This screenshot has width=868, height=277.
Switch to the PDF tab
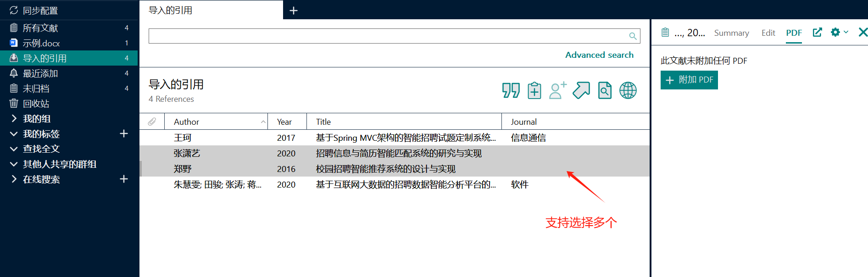[x=794, y=33]
